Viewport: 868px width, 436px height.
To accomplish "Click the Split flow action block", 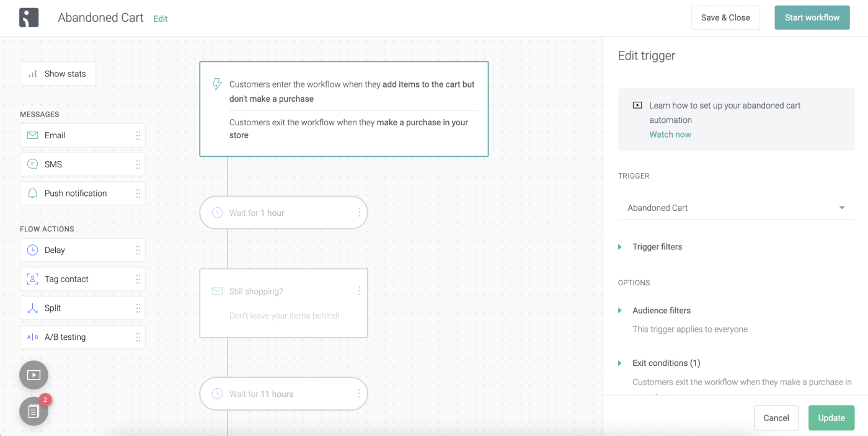I will coord(82,308).
